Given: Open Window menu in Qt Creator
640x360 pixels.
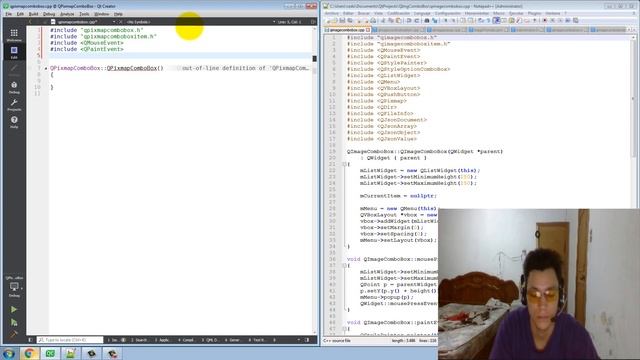Looking at the screenshot, I should (102, 14).
